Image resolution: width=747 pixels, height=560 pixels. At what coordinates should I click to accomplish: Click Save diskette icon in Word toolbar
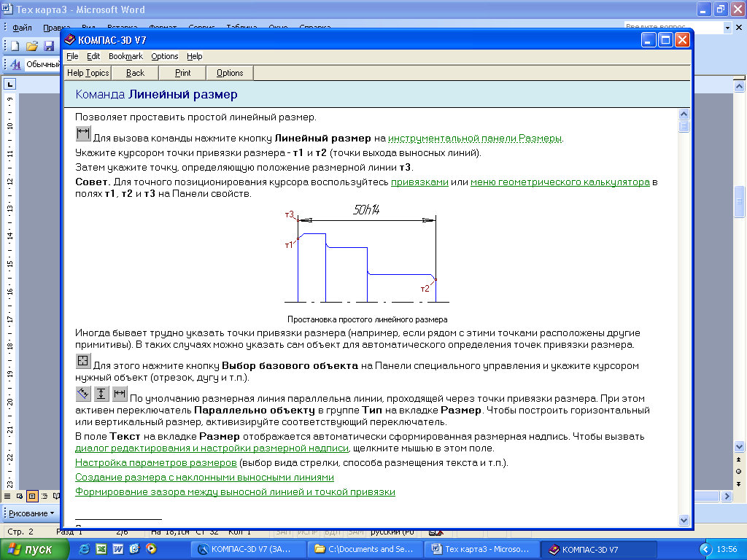coord(49,46)
